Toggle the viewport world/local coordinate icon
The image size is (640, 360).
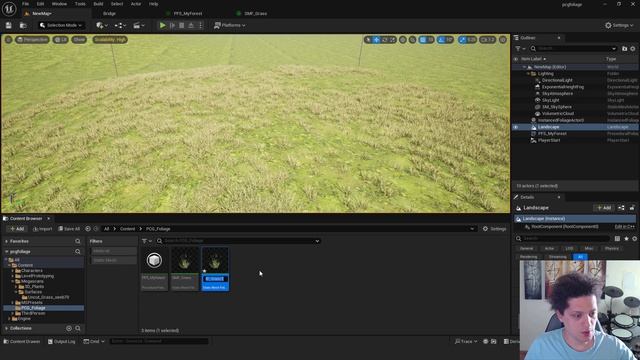click(x=403, y=40)
